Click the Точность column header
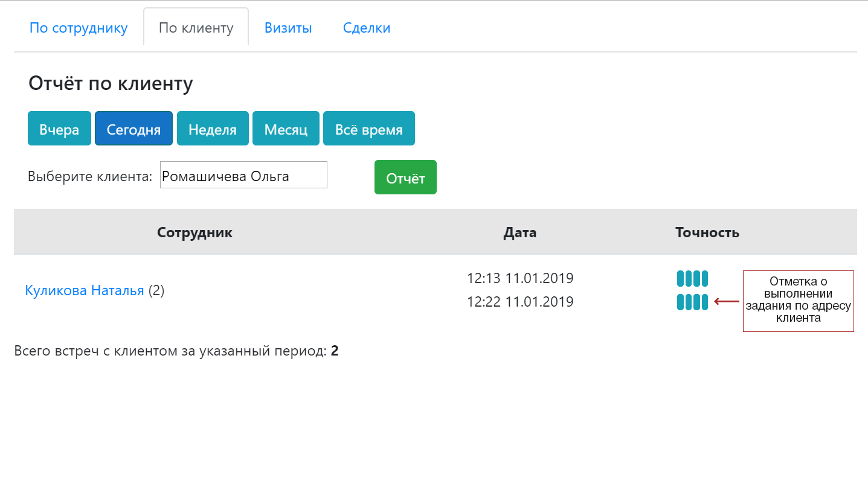The width and height of the screenshot is (868, 504). [x=707, y=232]
